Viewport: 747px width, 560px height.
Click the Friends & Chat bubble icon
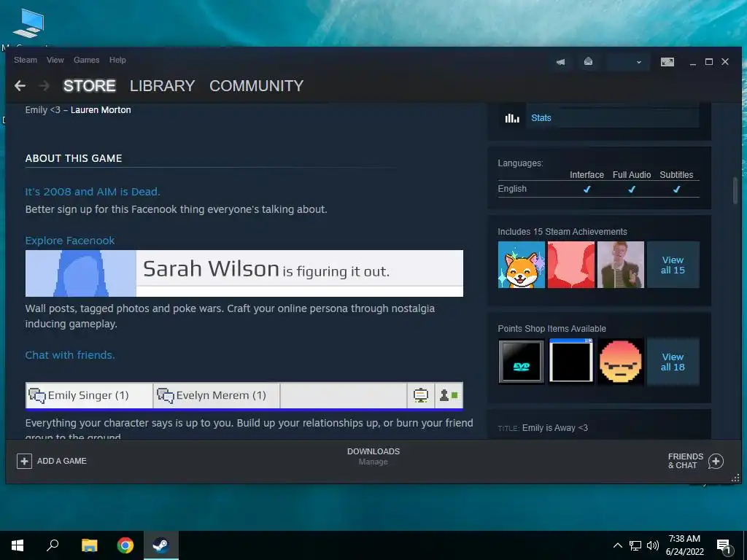pyautogui.click(x=716, y=461)
